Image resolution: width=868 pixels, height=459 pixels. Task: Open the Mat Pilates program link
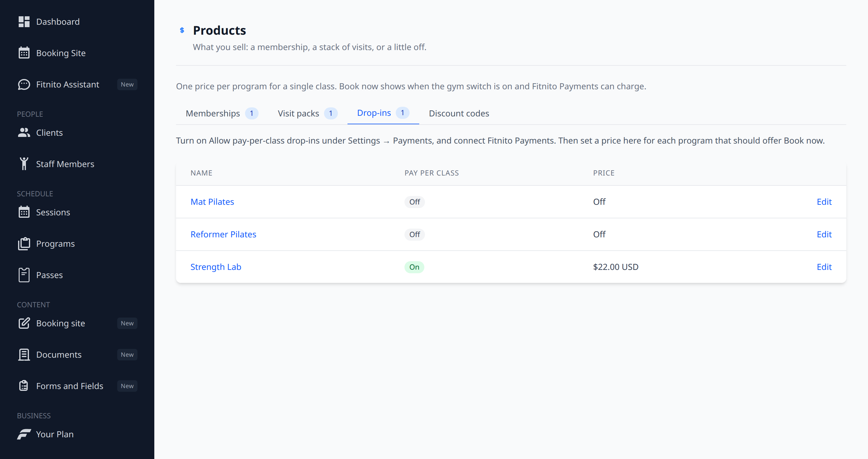click(x=212, y=202)
